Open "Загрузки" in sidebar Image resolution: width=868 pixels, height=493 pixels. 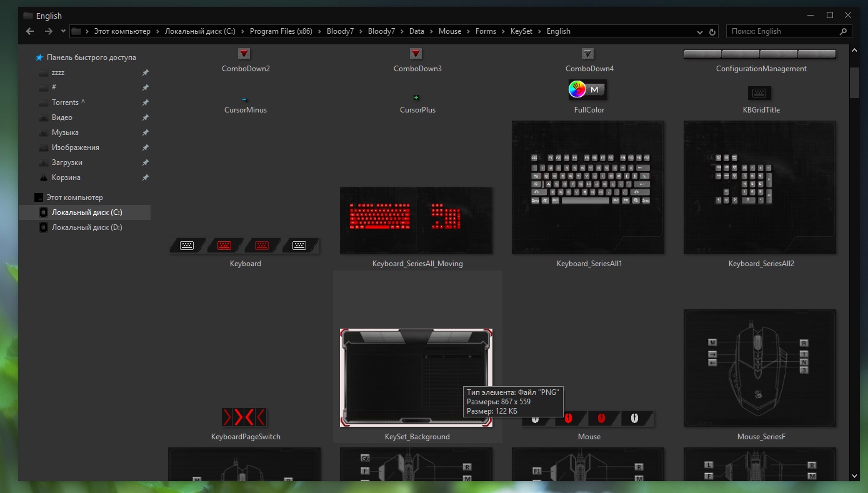coord(67,162)
